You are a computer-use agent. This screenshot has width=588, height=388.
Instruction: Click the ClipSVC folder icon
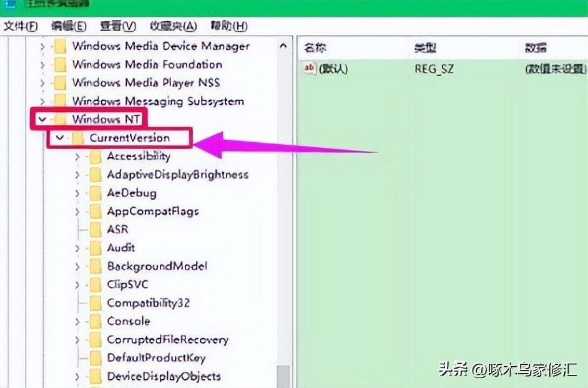tap(95, 284)
